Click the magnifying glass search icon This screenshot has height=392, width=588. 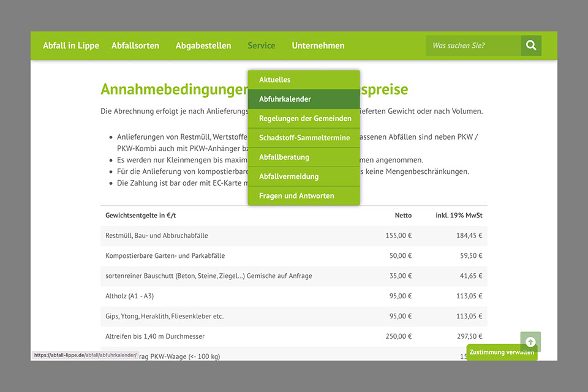click(x=531, y=45)
